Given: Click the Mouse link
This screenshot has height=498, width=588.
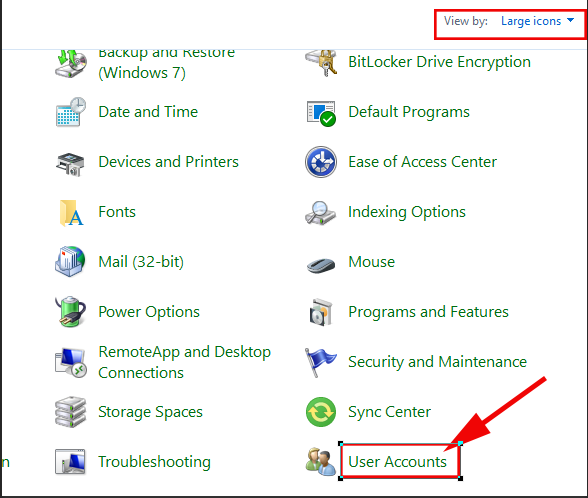Looking at the screenshot, I should tap(371, 262).
